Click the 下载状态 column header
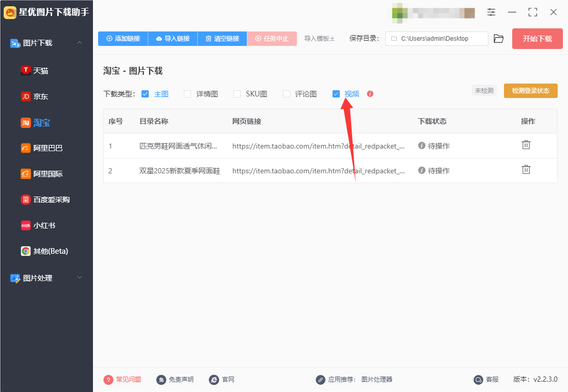The height and width of the screenshot is (392, 568). [432, 121]
